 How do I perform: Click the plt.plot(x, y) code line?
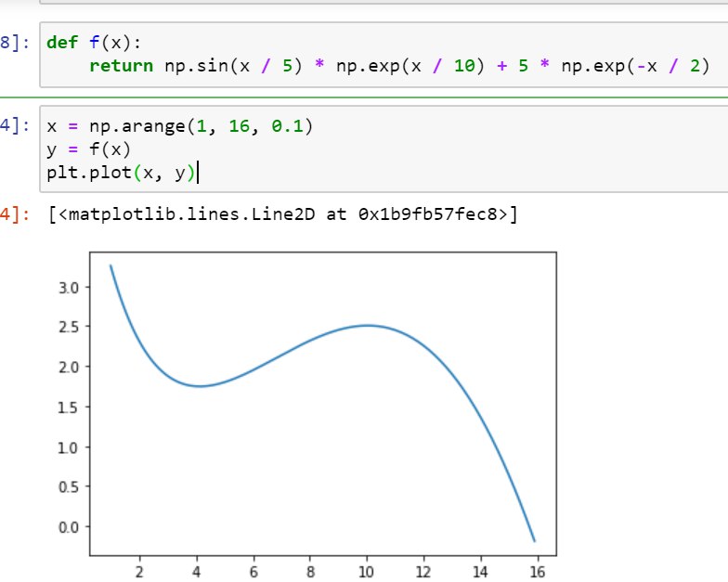121,173
